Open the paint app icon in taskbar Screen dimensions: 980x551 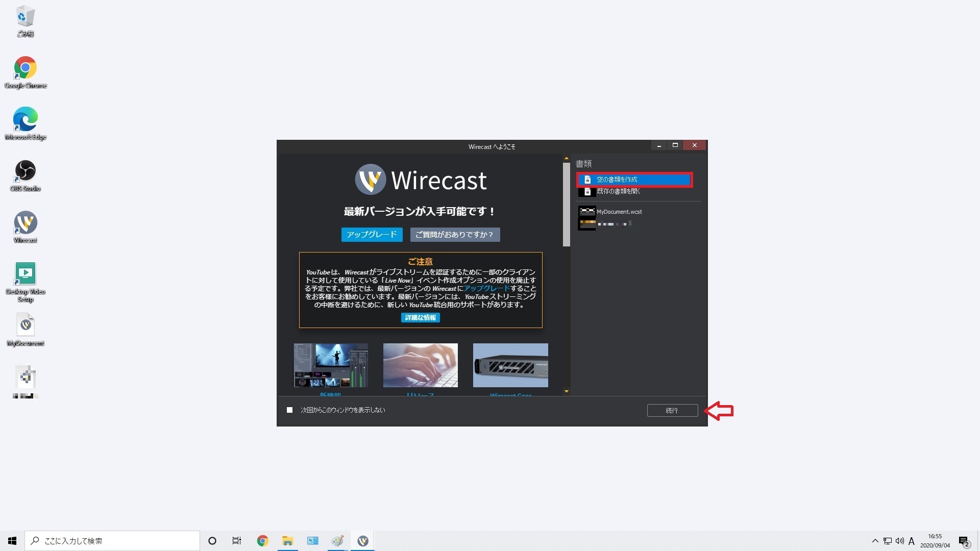(x=337, y=541)
